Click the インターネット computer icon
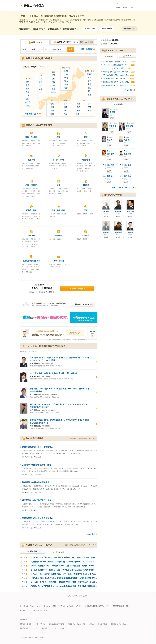The height and width of the screenshot is (644, 156). point(58,156)
